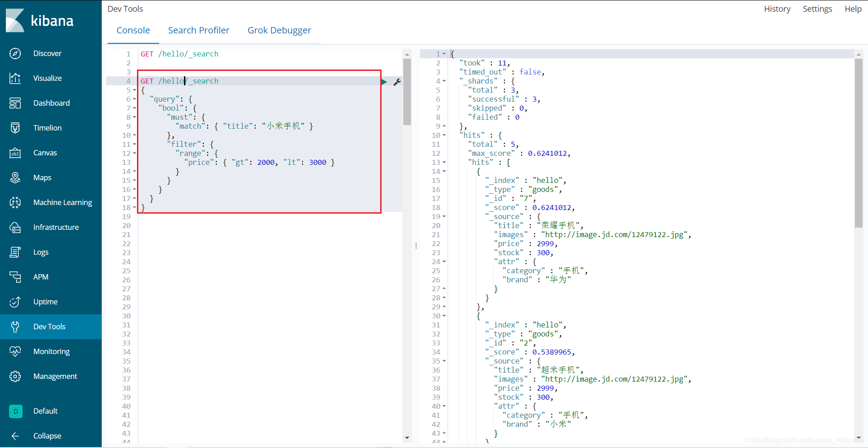This screenshot has height=448, width=868.
Task: Click the "brand" : "华为" response line
Action: [x=537, y=280]
